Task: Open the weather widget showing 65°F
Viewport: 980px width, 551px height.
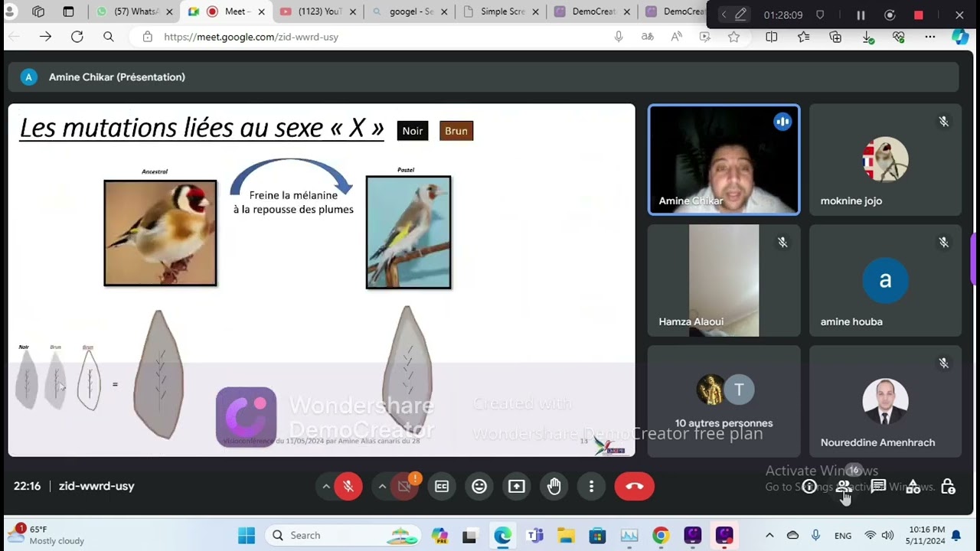Action: click(x=47, y=535)
